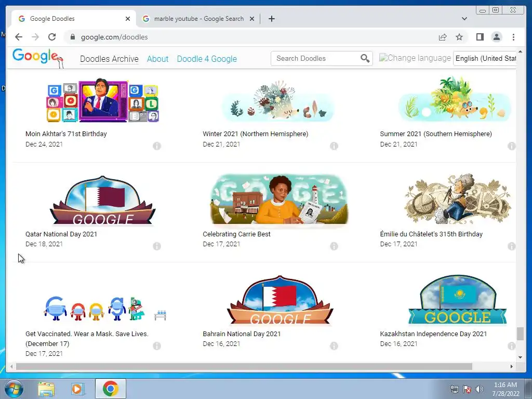Open the Doodle 4 Google link
532x399 pixels.
pos(207,59)
